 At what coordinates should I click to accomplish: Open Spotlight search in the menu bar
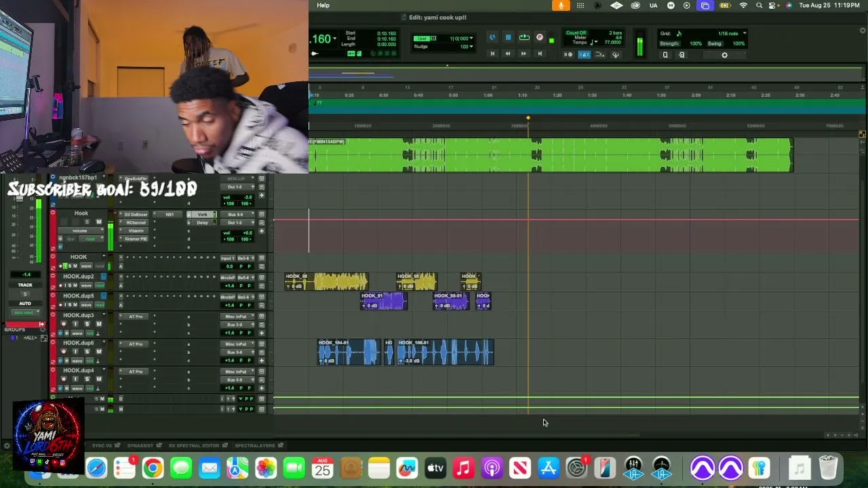[x=759, y=5]
